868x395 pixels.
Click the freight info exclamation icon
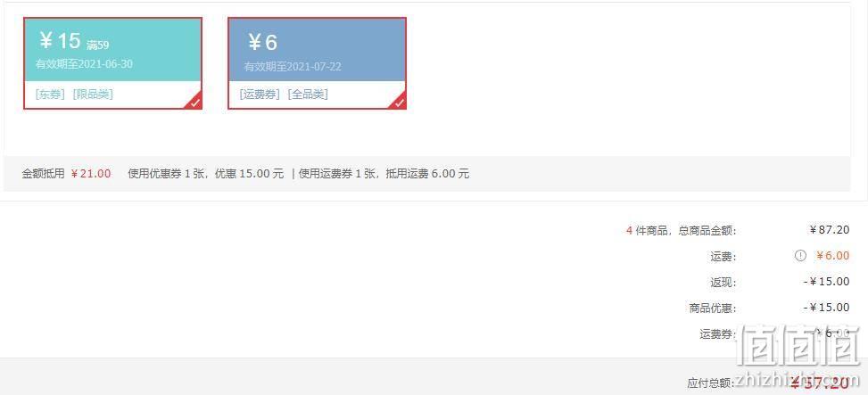pos(800,256)
